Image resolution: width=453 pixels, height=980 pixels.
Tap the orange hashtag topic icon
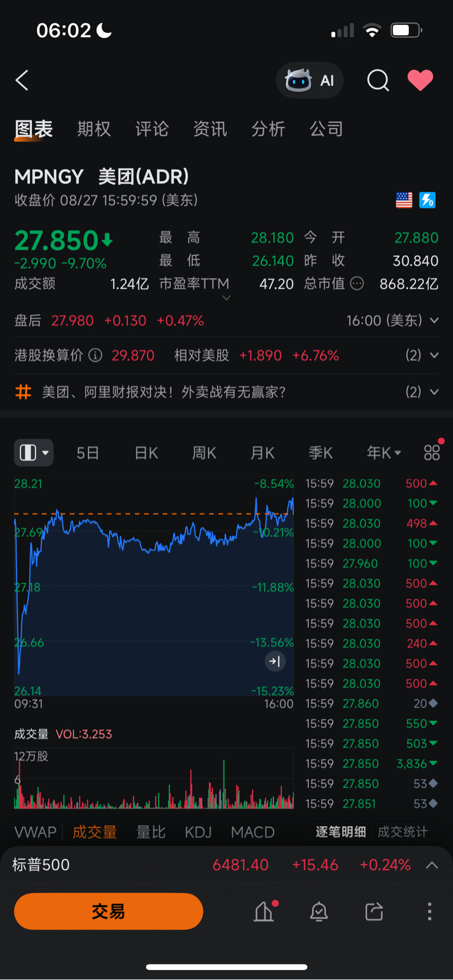click(x=23, y=392)
